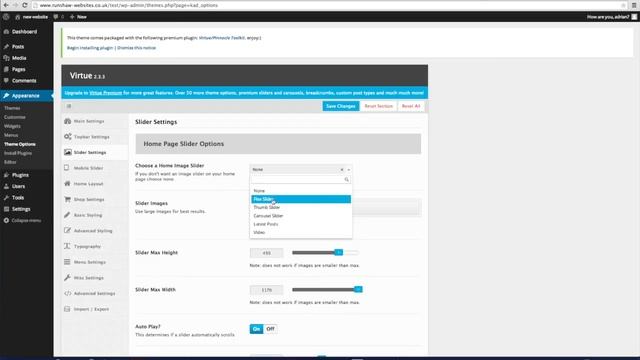Click the Slider Max Height value field
The image size is (640, 360).
pos(267,253)
